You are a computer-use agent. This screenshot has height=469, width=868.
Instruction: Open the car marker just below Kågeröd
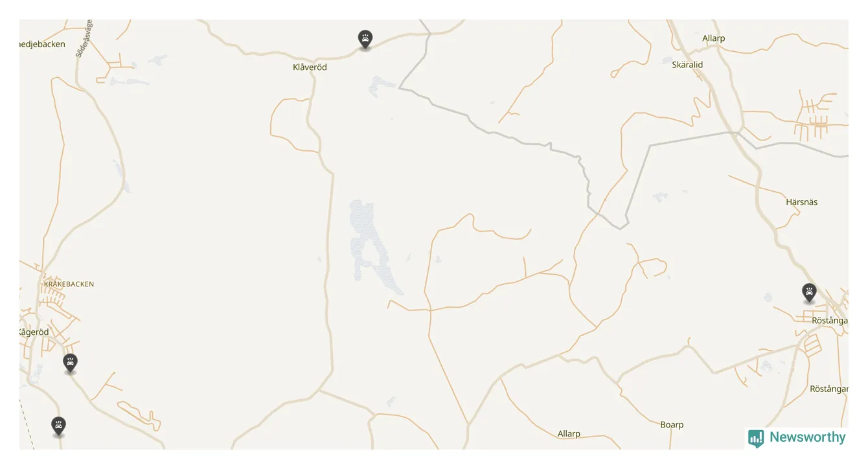coord(70,363)
